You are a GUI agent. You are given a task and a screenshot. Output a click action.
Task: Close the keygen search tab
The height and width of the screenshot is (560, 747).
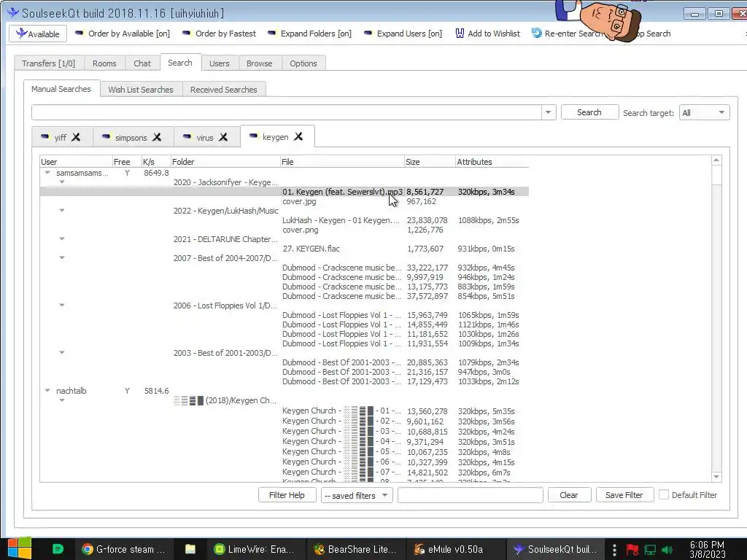coord(298,136)
